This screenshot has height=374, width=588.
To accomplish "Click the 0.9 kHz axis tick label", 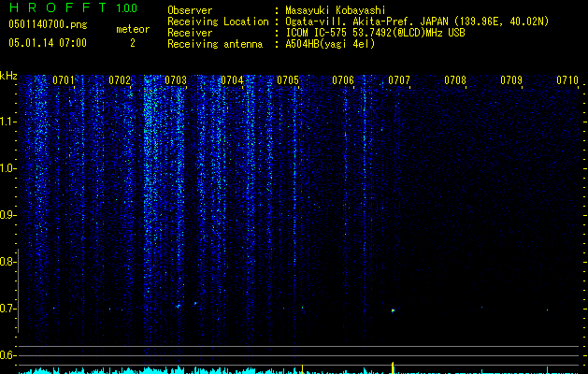I will [7, 215].
